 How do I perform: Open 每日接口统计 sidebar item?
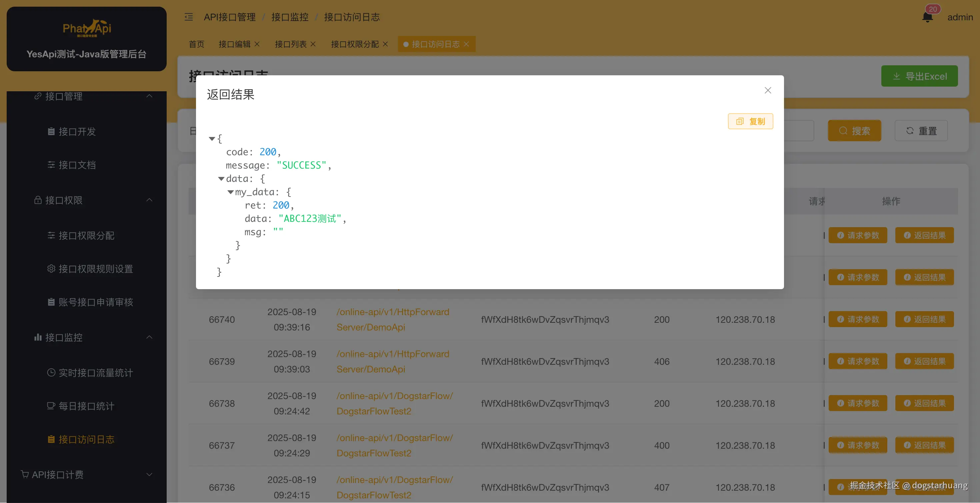(x=86, y=406)
